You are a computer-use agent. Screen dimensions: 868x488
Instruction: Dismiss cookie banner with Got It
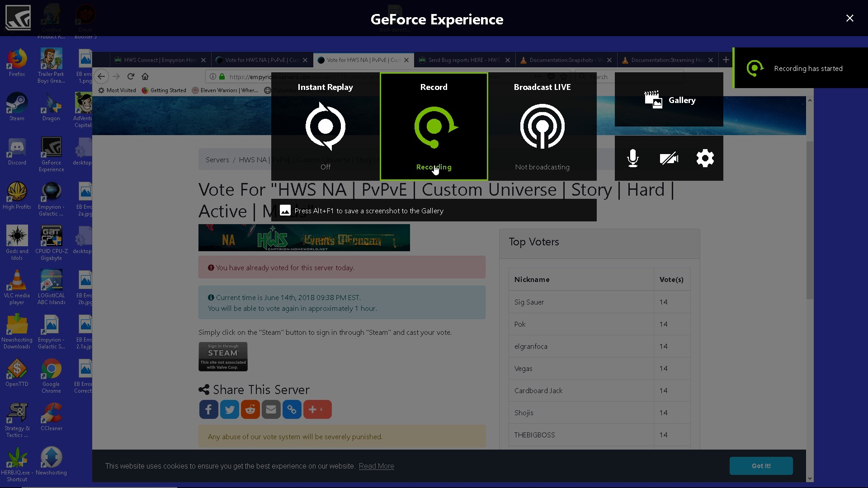pos(761,466)
